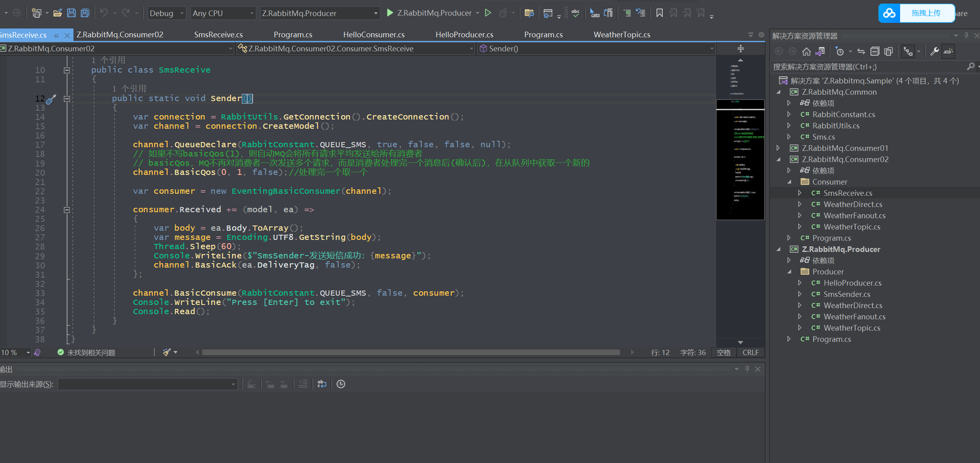Open SmsReceive.cs in Consumer02
This screenshot has height=463, width=980.
(x=848, y=193)
